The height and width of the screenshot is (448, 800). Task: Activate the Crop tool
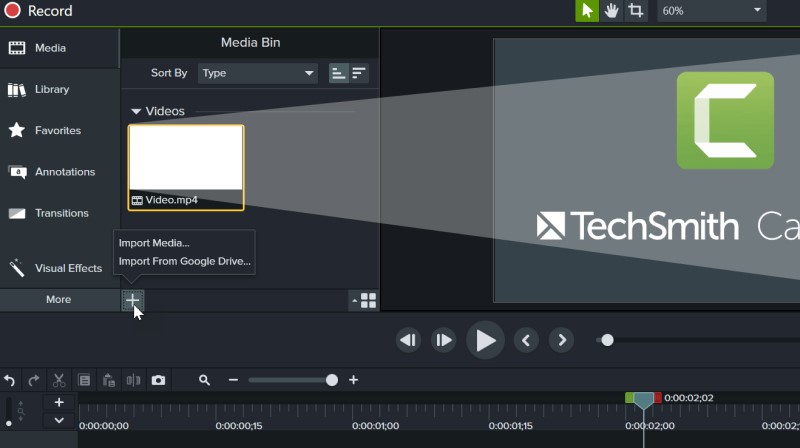636,11
